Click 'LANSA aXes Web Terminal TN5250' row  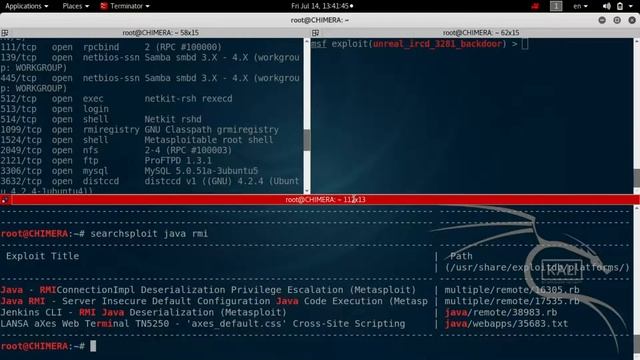click(202, 324)
